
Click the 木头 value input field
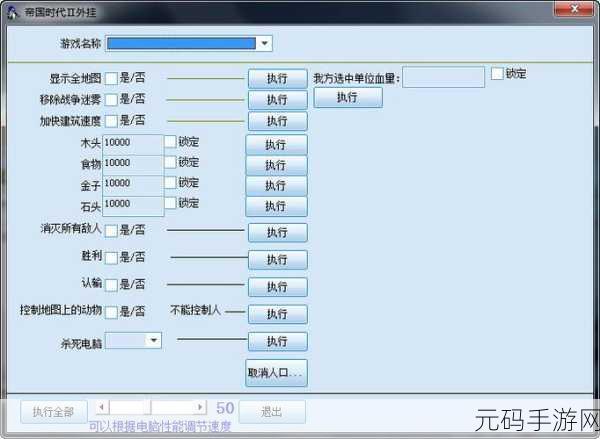[x=133, y=144]
